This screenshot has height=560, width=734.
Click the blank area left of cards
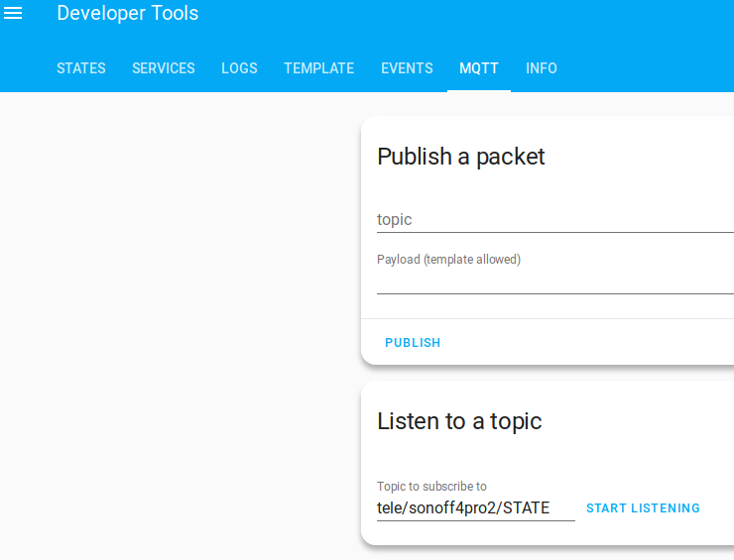click(179, 327)
